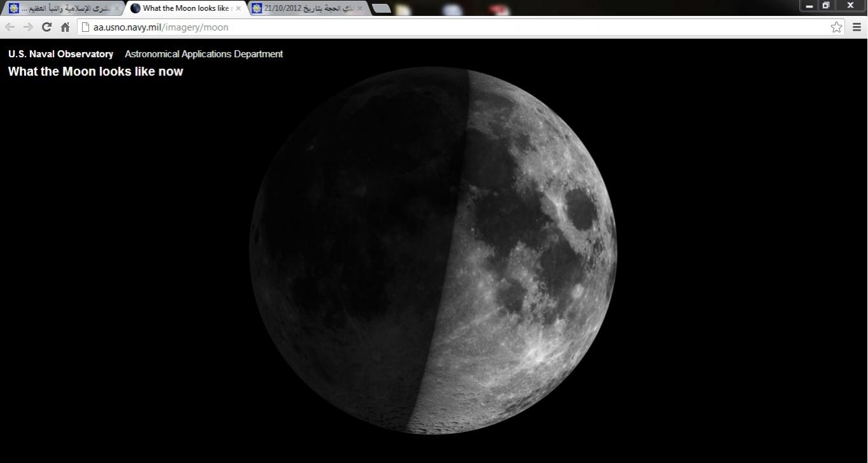Click the moon phase image
The height and width of the screenshot is (463, 868).
(x=433, y=250)
